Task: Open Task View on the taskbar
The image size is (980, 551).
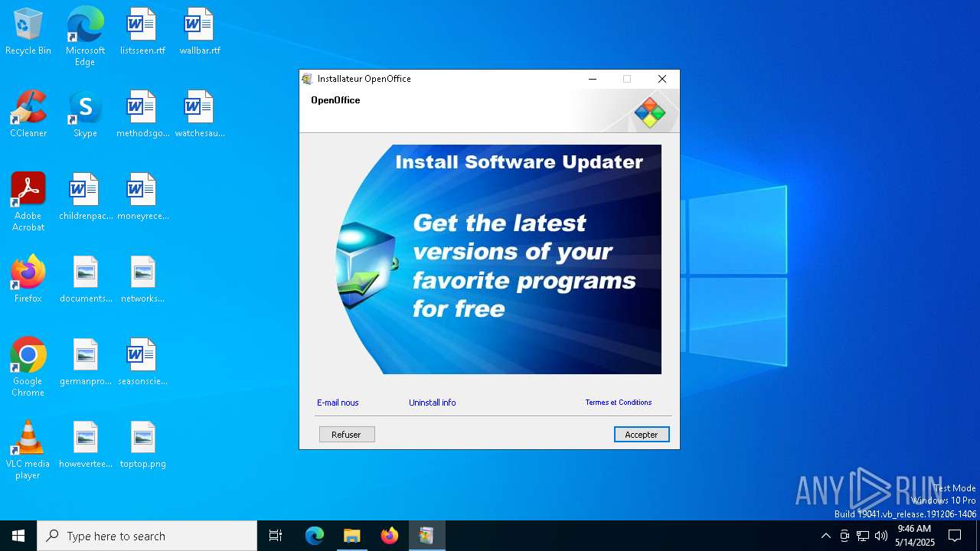Action: pyautogui.click(x=276, y=536)
